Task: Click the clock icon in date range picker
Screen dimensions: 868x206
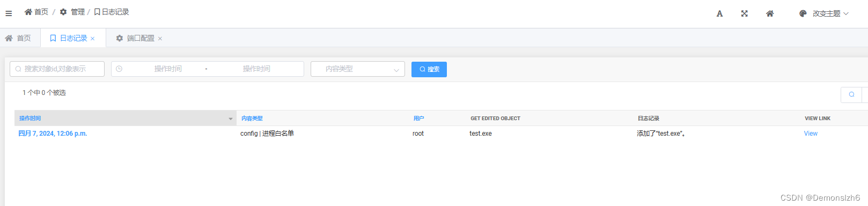Action: 119,69
